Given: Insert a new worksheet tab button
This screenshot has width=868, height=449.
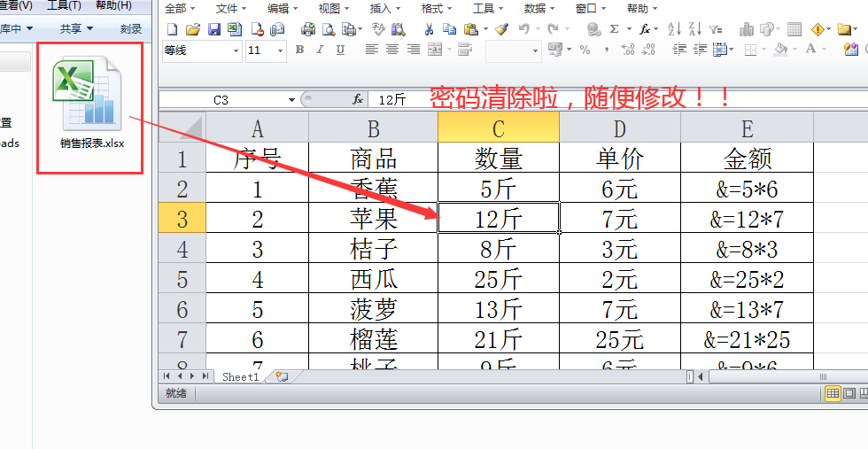Looking at the screenshot, I should point(282,376).
